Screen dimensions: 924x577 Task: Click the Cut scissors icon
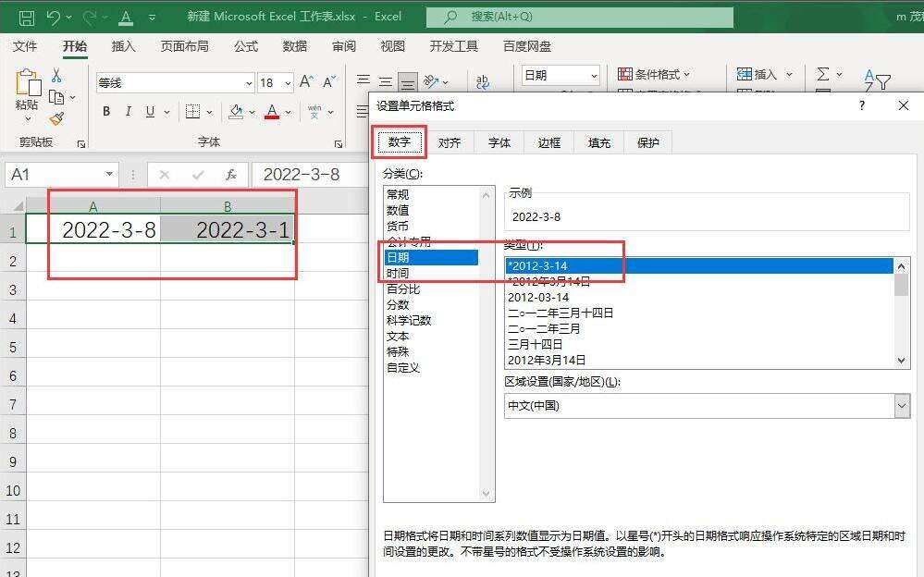click(x=57, y=76)
